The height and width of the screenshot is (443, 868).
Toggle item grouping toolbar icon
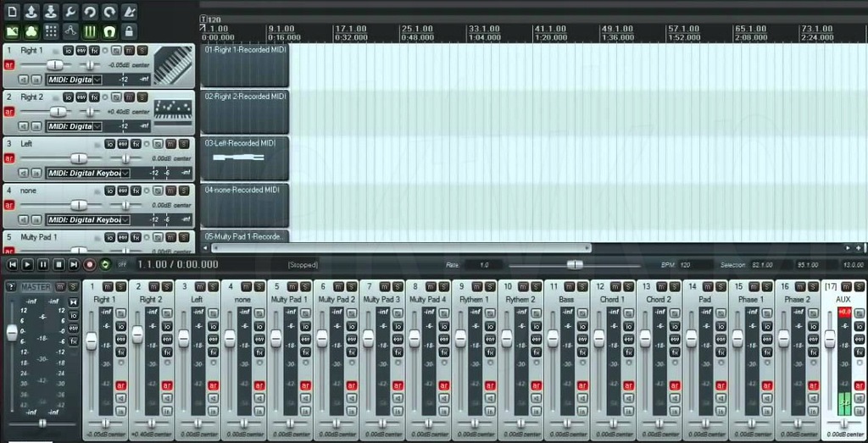click(31, 31)
